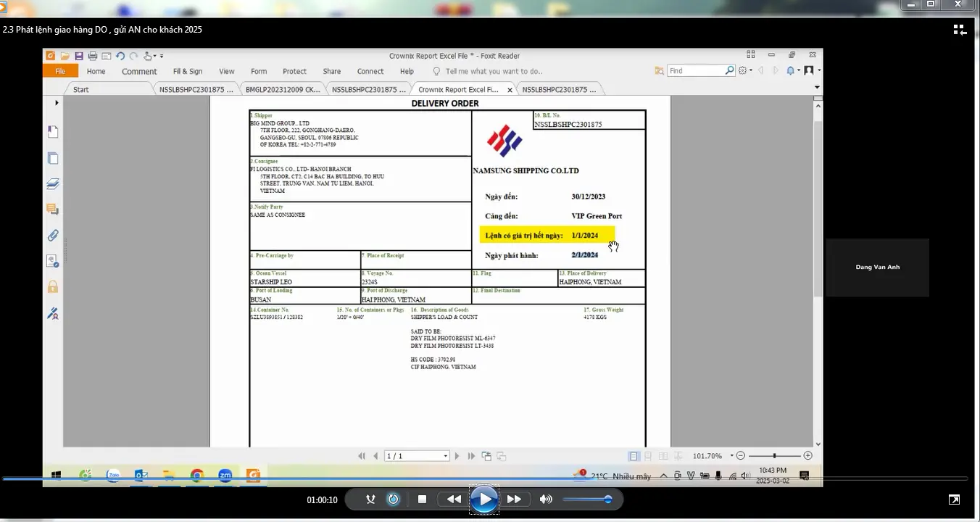
Task: Click the Find text box
Action: click(696, 70)
